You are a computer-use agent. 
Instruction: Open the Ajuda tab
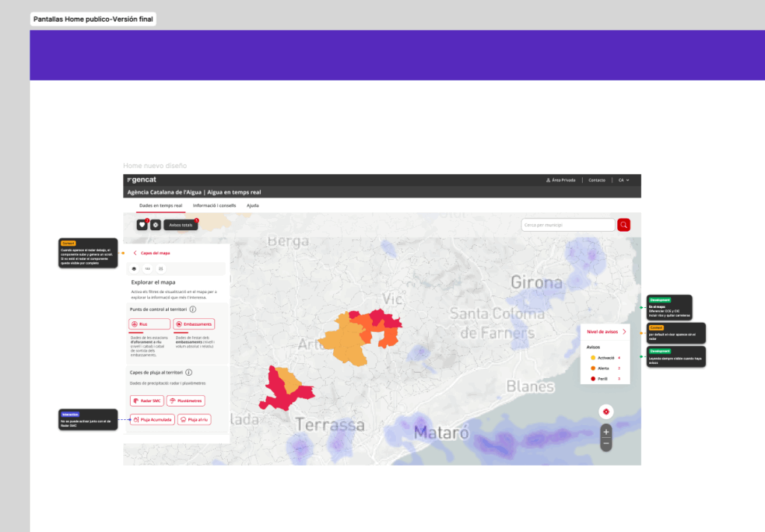point(253,205)
